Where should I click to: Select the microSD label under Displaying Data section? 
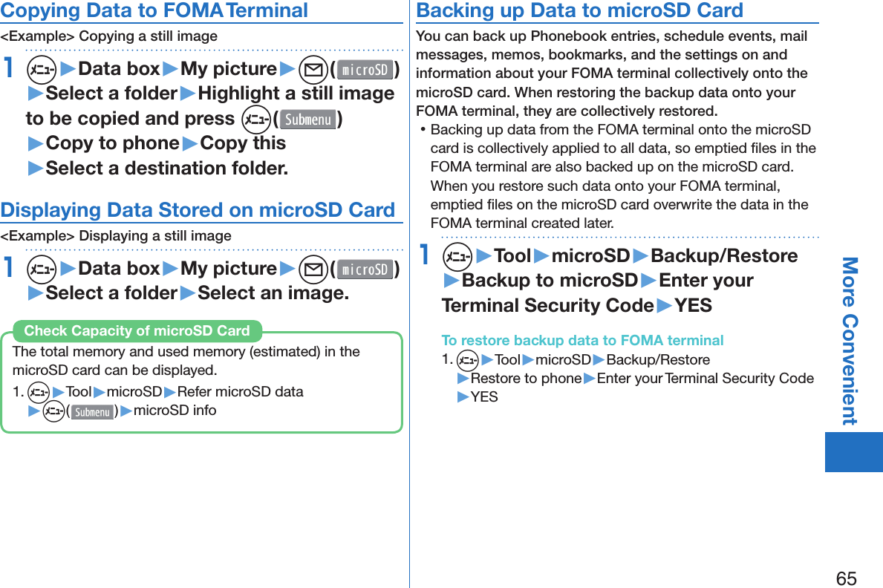coord(365,269)
